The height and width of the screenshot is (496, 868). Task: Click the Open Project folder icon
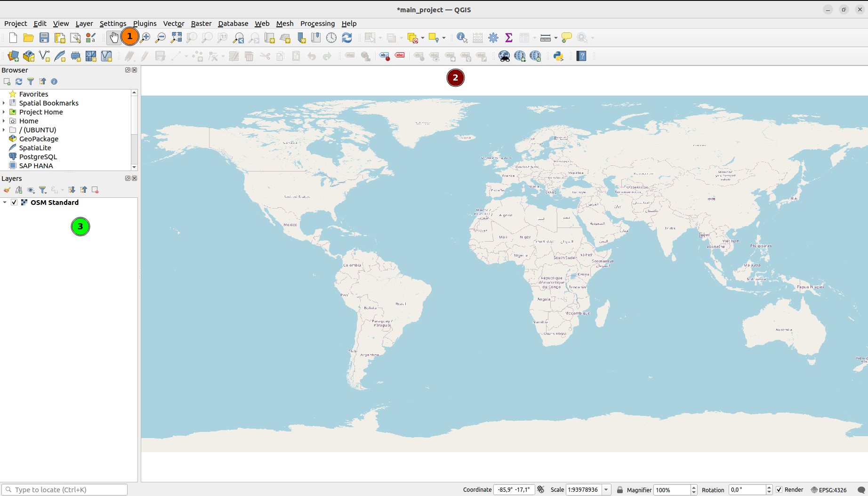click(x=28, y=38)
